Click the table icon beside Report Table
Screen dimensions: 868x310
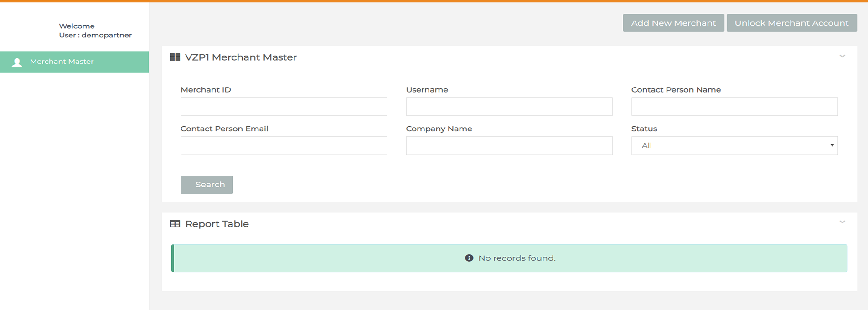[x=175, y=224]
